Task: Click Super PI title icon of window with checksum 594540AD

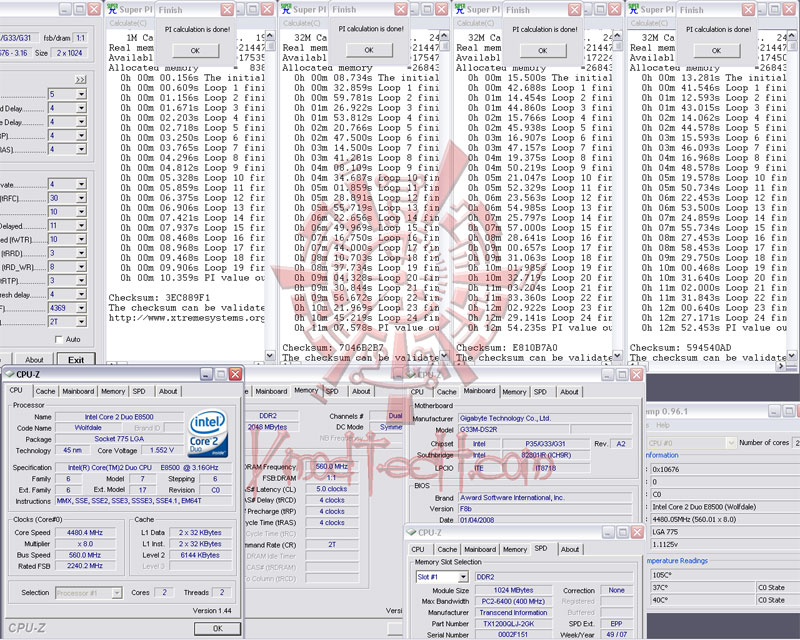Action: tap(634, 9)
